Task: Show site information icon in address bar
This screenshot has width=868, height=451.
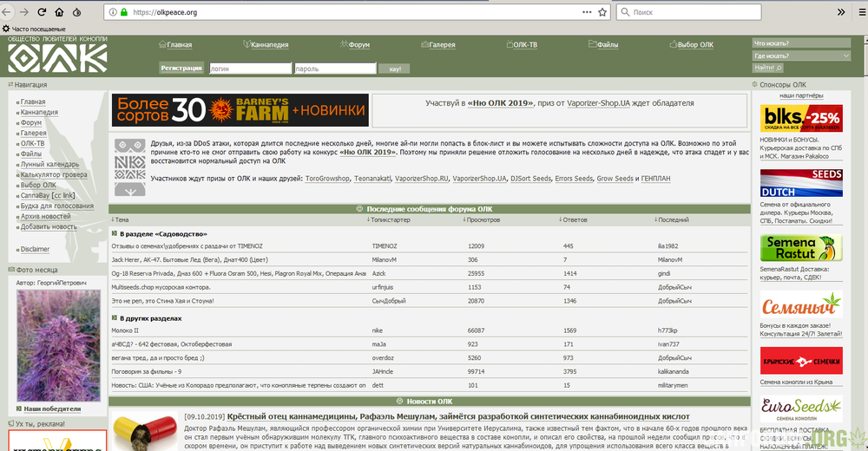Action: (x=113, y=12)
